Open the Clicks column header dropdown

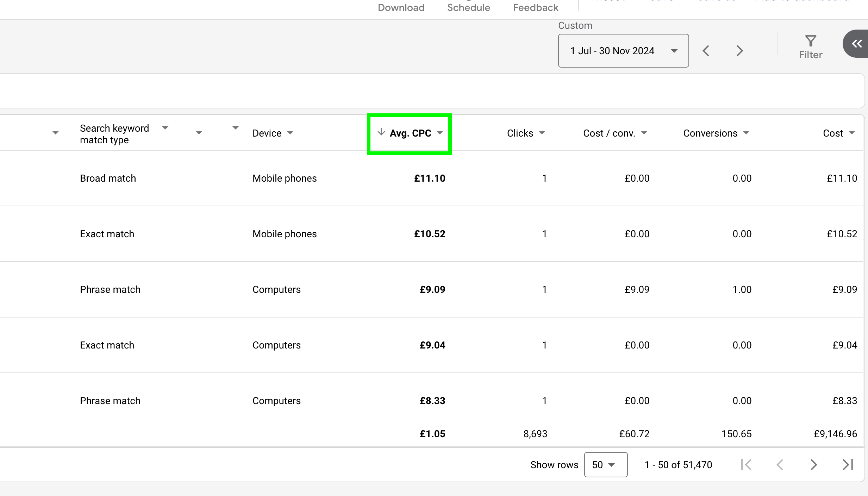pos(542,133)
